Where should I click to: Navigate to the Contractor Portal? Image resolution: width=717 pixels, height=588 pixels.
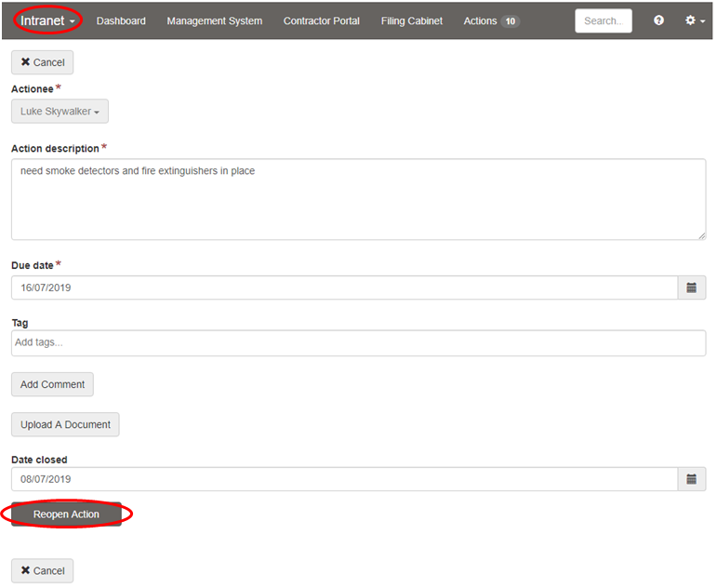point(321,21)
